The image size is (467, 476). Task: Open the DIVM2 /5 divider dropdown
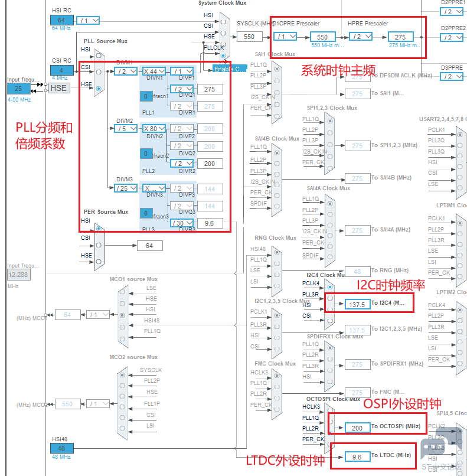pyautogui.click(x=126, y=129)
